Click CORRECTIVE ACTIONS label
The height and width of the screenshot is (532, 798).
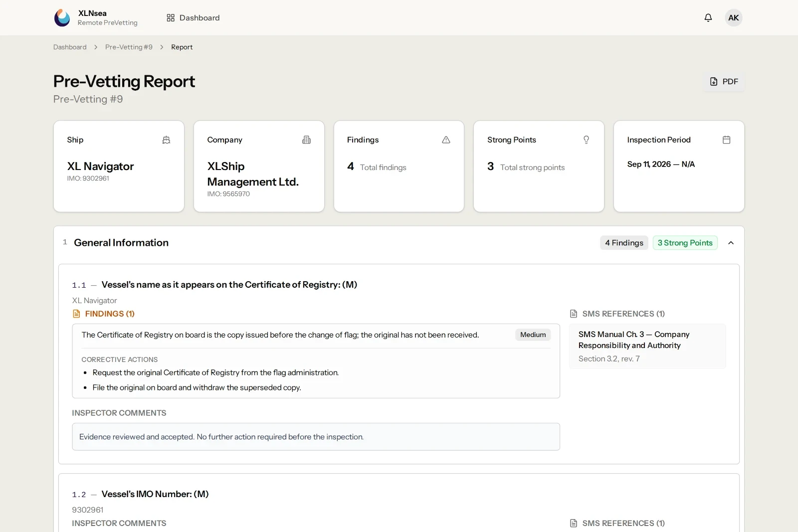pyautogui.click(x=120, y=359)
